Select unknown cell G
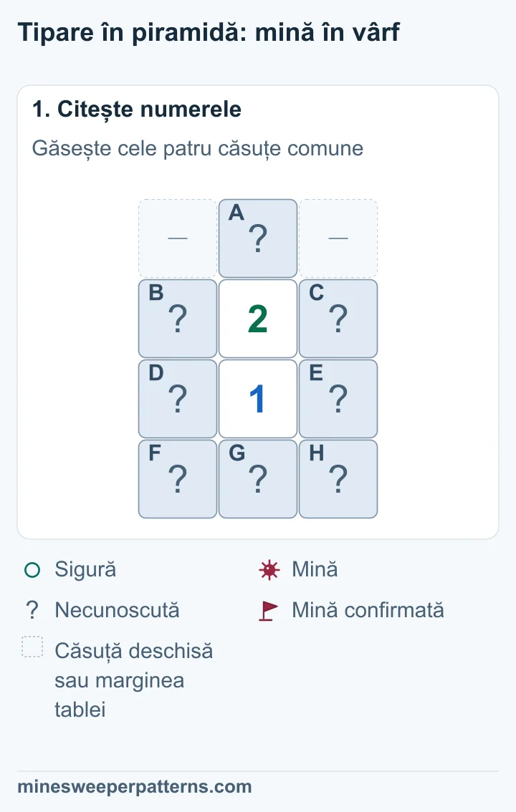This screenshot has height=812, width=516. tap(258, 479)
